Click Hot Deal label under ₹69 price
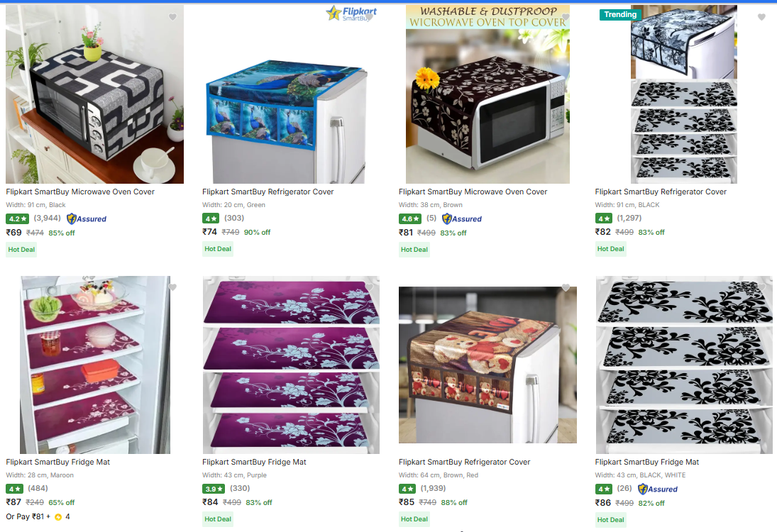Screen dimensions: 777x532 (x=21, y=250)
